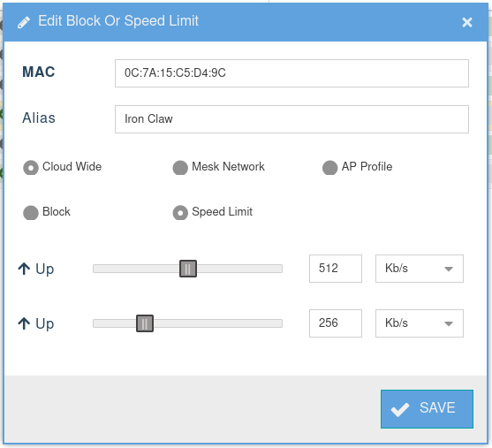The image size is (492, 448).
Task: Choose the AP Profile radio option
Action: [329, 167]
